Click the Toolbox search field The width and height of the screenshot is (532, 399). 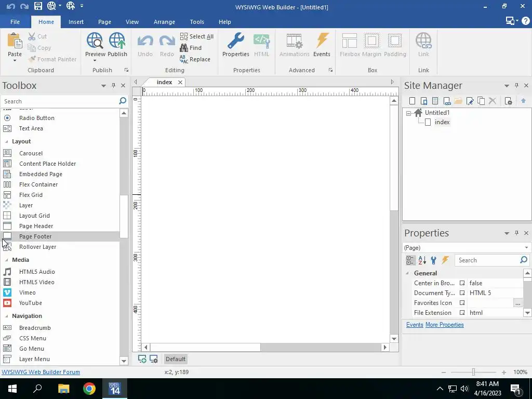coord(59,101)
